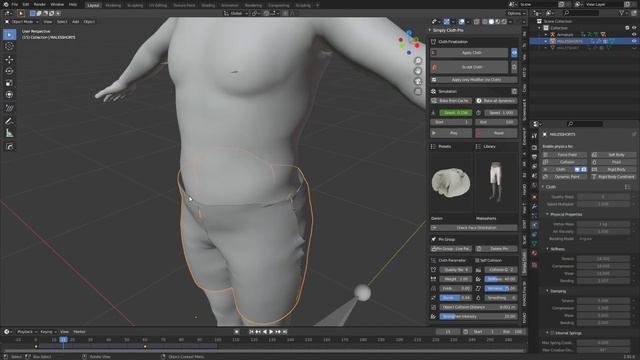Open the Render menu

coord(40,4)
